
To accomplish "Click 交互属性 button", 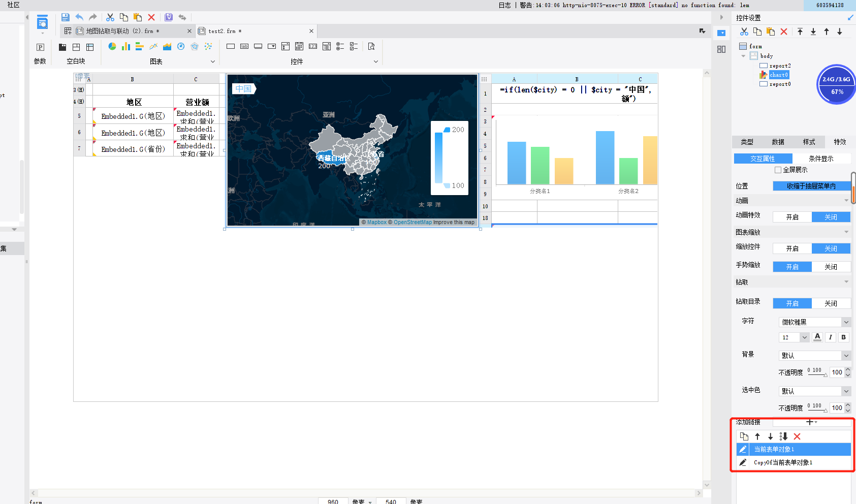I will coord(763,159).
